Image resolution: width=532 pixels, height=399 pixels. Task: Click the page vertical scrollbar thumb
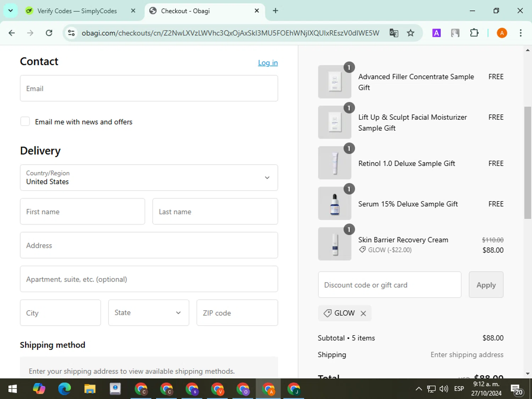point(528,162)
